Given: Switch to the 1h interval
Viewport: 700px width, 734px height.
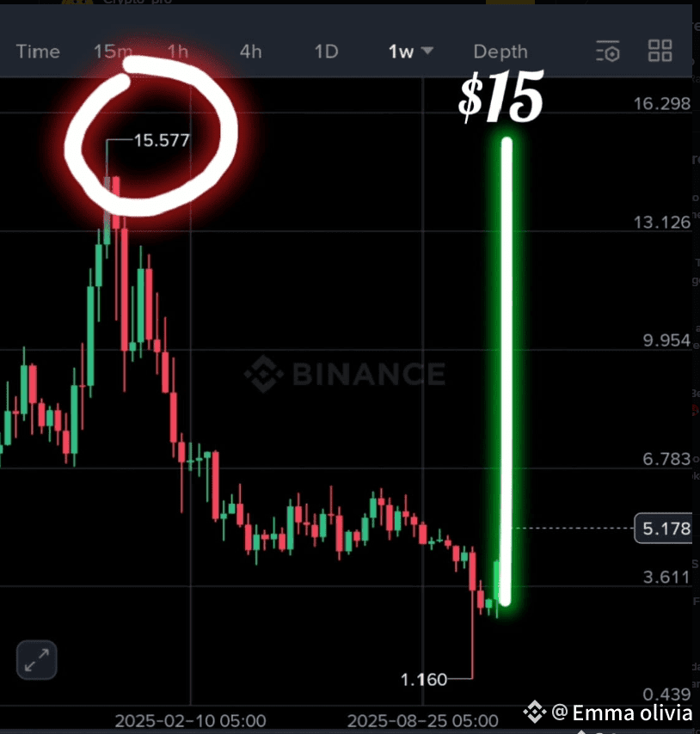Looking at the screenshot, I should pos(178,52).
